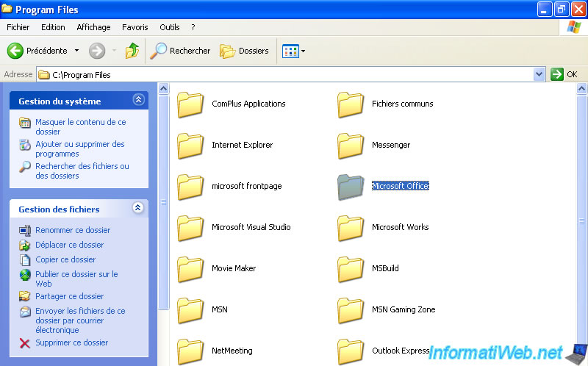
Task: Select the Messenger folder icon
Action: [351, 146]
